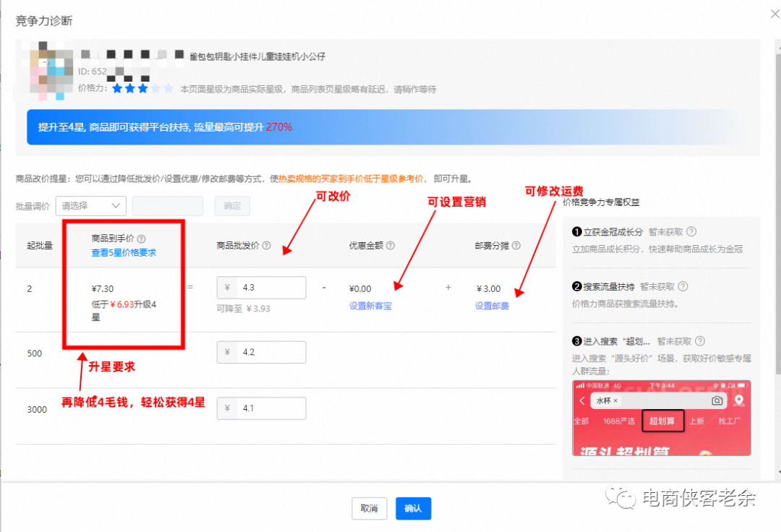Open help icon beside 搜索流量扶持

click(x=683, y=286)
